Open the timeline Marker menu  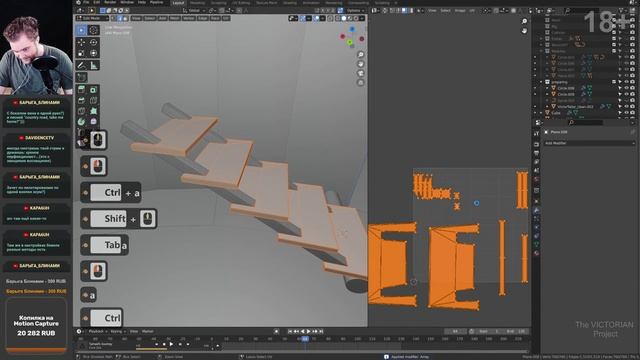coord(148,331)
